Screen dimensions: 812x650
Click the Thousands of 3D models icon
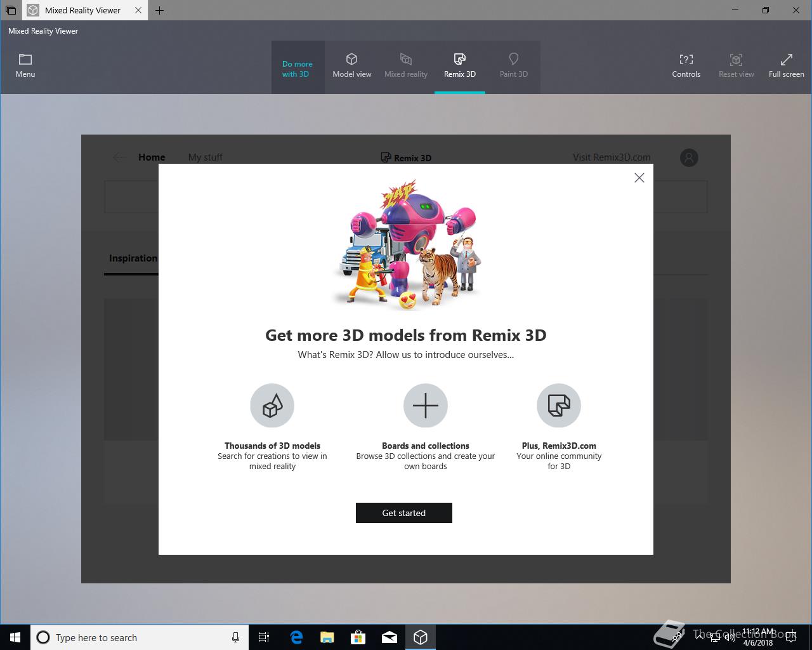pos(272,406)
